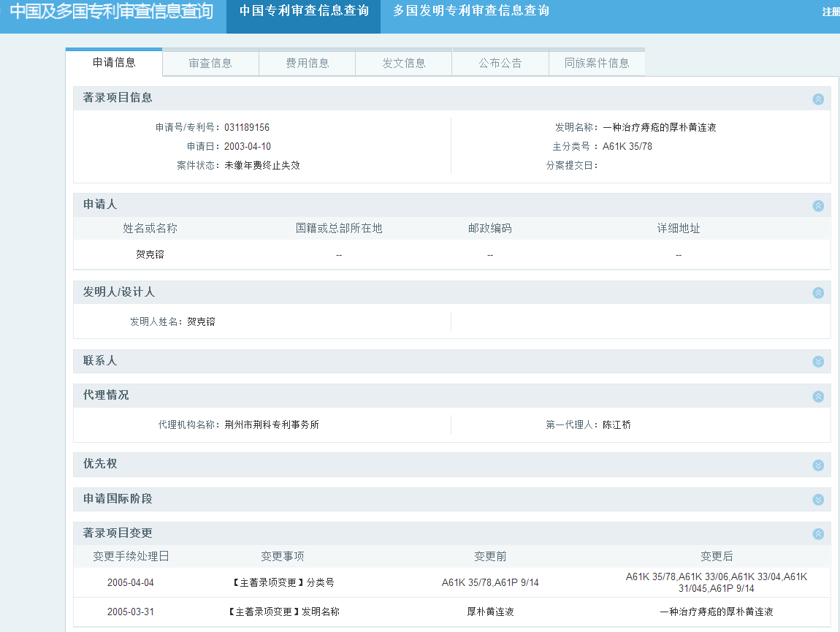Collapse the 著录项目信息 section
Screen dimensions: 840x632
click(x=818, y=99)
